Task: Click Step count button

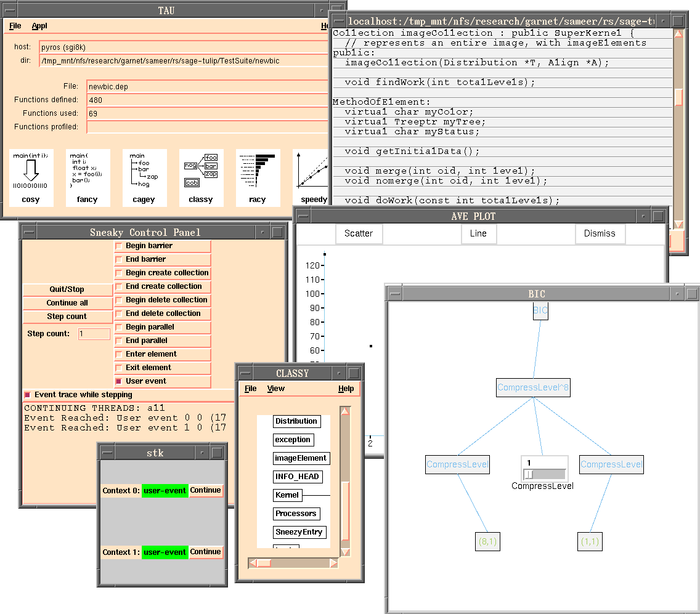Action: (x=67, y=317)
